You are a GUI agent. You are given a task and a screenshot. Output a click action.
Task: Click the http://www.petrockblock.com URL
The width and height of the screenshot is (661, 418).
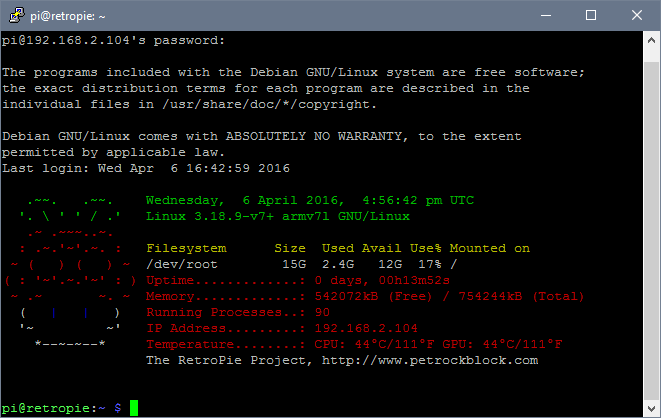click(438, 360)
